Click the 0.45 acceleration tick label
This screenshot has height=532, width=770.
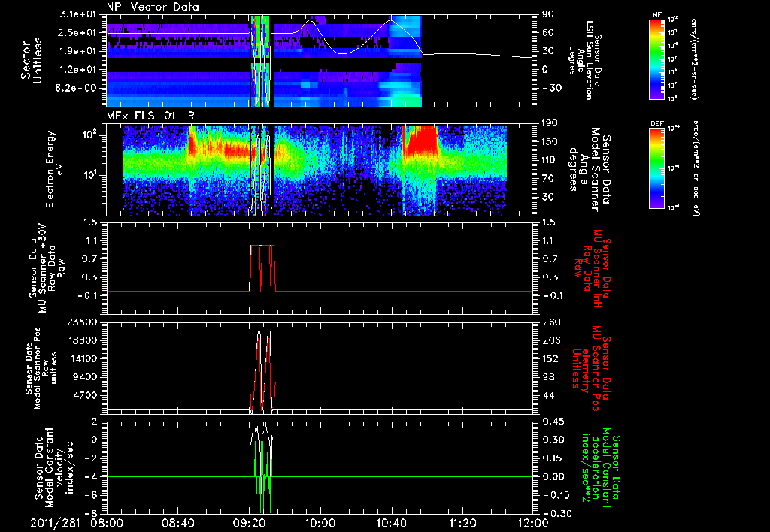tap(553, 422)
